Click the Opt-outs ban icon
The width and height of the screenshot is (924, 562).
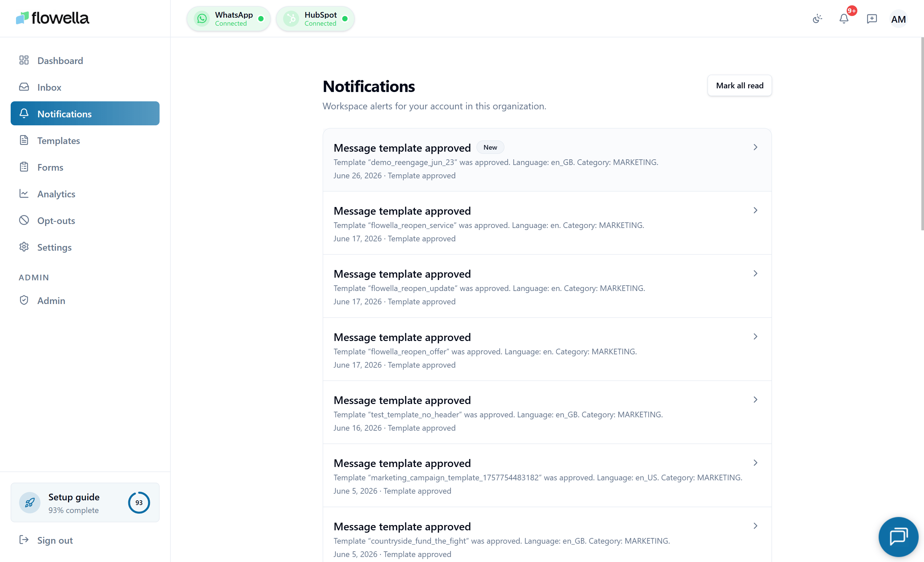tap(24, 220)
